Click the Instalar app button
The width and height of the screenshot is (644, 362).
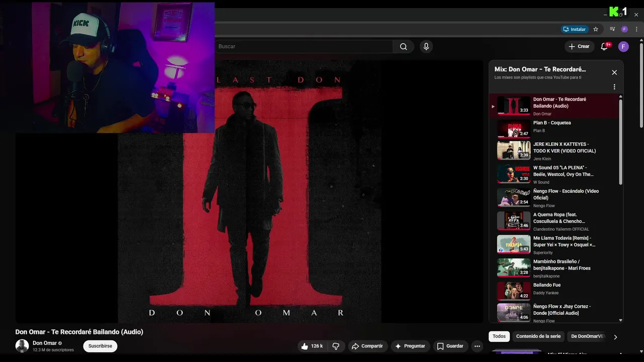pyautogui.click(x=575, y=29)
